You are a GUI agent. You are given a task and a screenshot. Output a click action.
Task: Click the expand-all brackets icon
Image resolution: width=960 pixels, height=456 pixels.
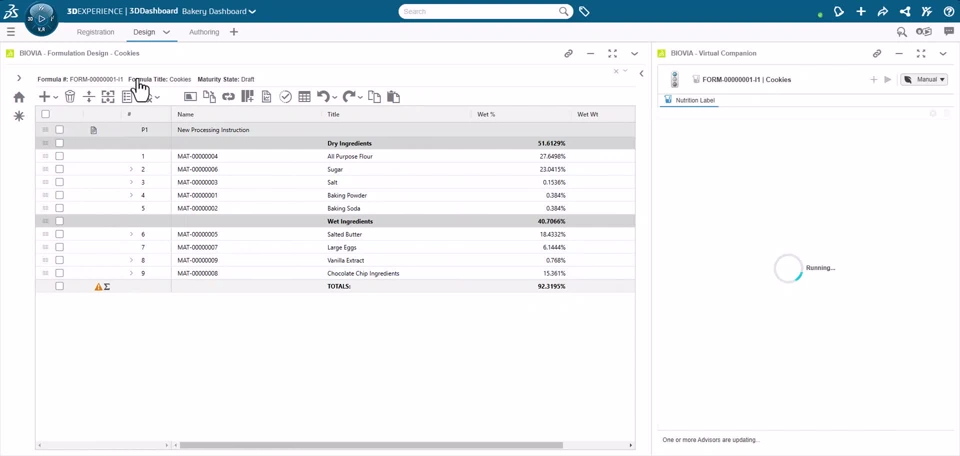108,97
